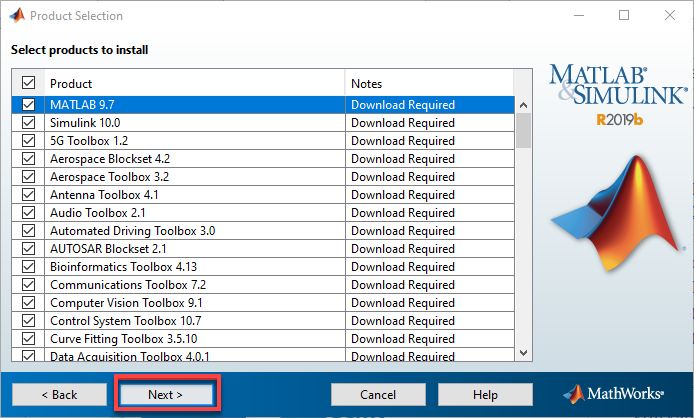Select the Control System Toolbox 10.7 text
Image resolution: width=694 pixels, height=418 pixels.
click(x=126, y=321)
